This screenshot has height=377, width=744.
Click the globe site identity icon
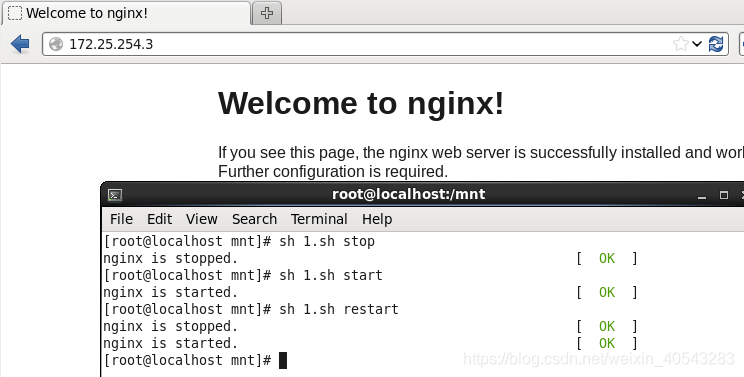[x=56, y=44]
